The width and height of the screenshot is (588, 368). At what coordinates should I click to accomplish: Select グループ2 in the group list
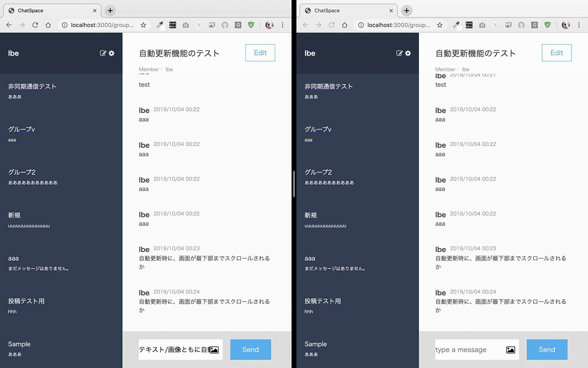pyautogui.click(x=22, y=172)
